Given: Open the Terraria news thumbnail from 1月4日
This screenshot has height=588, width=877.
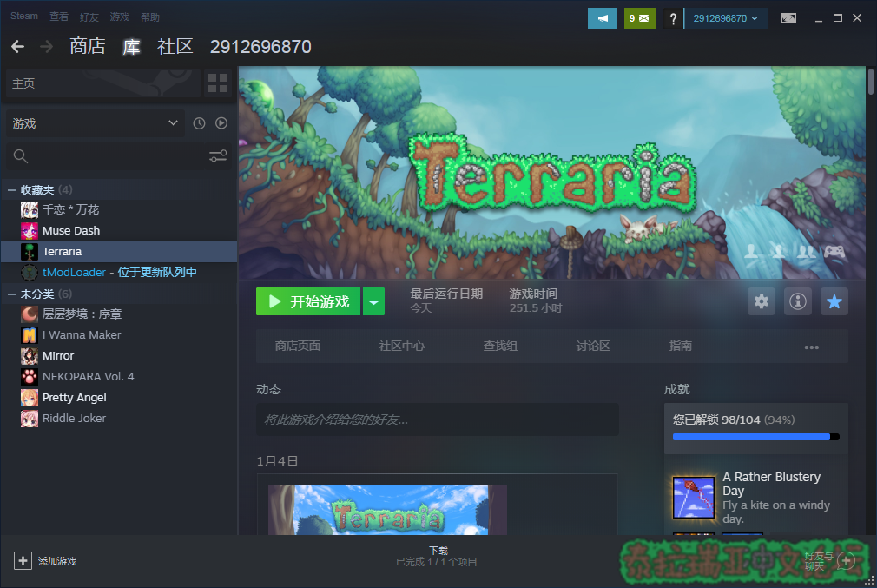Looking at the screenshot, I should (387, 510).
